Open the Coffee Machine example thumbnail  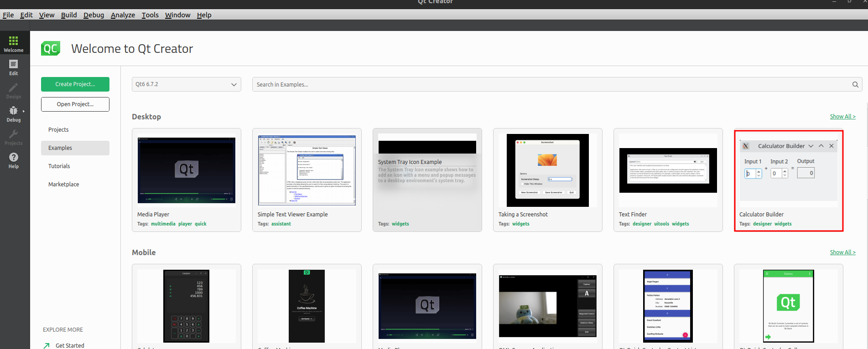[307, 306]
